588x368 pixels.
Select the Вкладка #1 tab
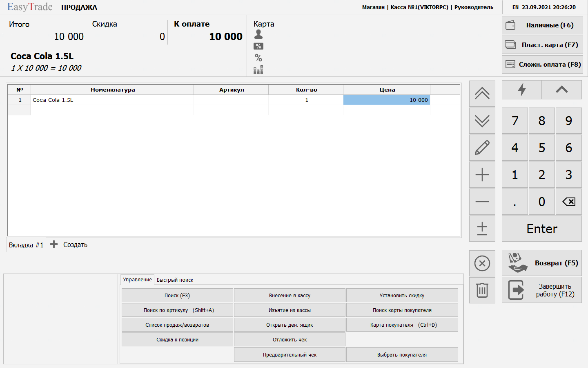pyautogui.click(x=26, y=245)
